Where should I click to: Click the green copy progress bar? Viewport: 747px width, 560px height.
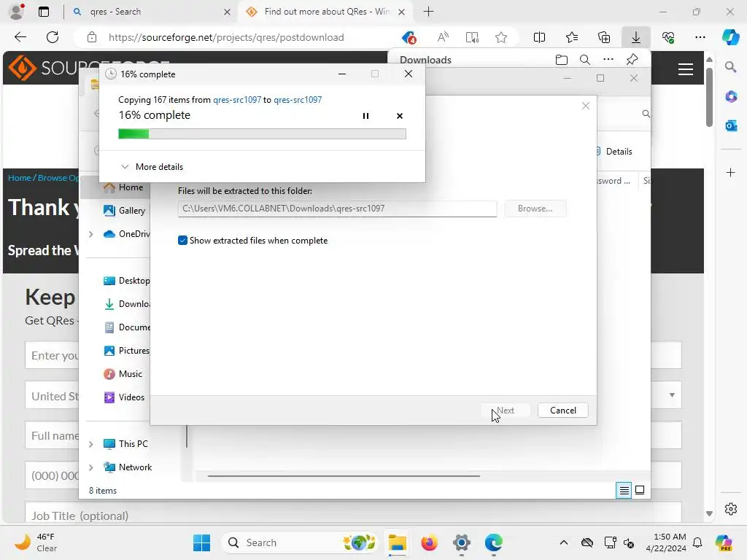[262, 134]
